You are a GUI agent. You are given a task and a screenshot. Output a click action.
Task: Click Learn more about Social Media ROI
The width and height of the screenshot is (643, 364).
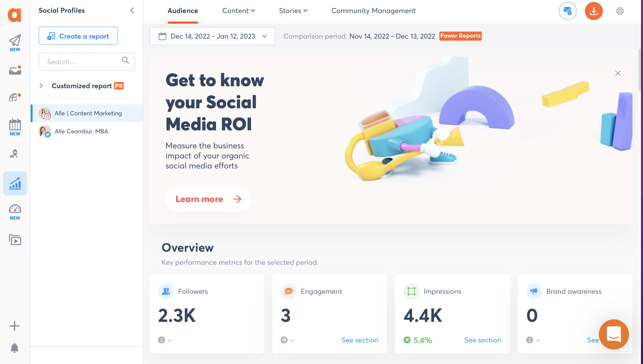coord(208,199)
